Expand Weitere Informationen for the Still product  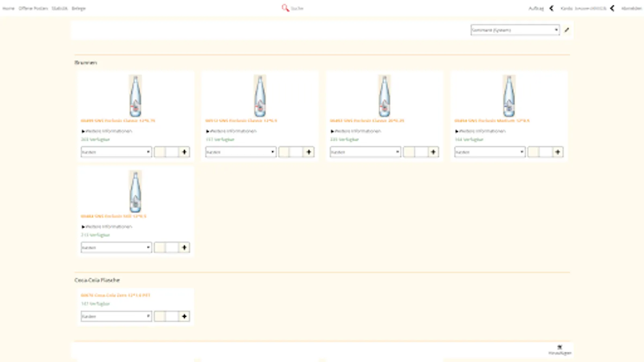pos(107,227)
